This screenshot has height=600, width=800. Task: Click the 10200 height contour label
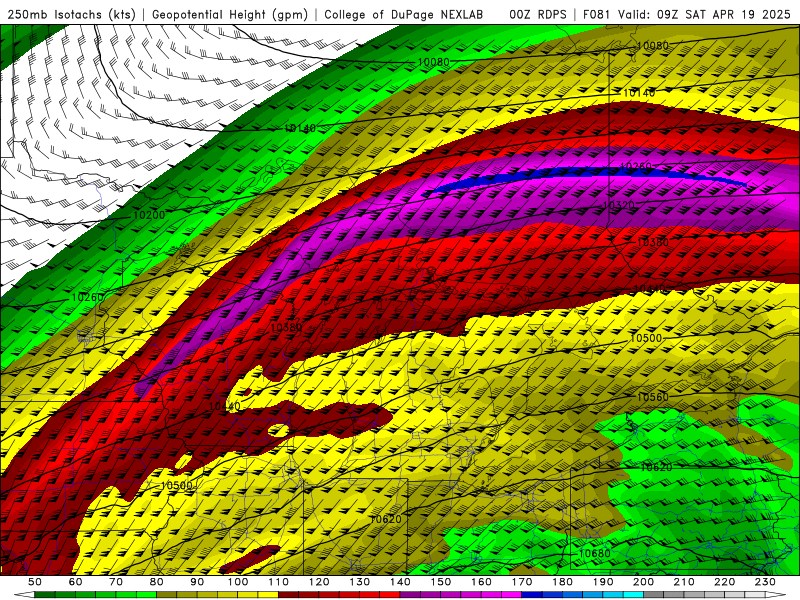click(148, 215)
